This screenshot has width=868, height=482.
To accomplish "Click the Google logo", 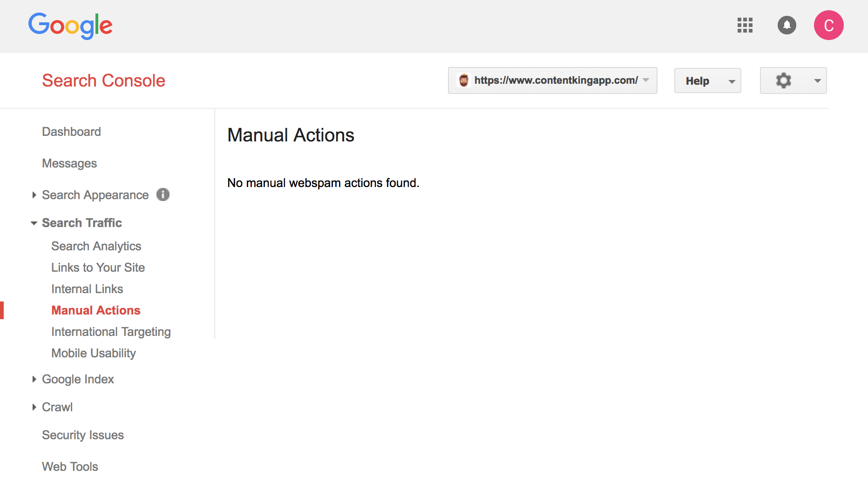I will [x=70, y=25].
